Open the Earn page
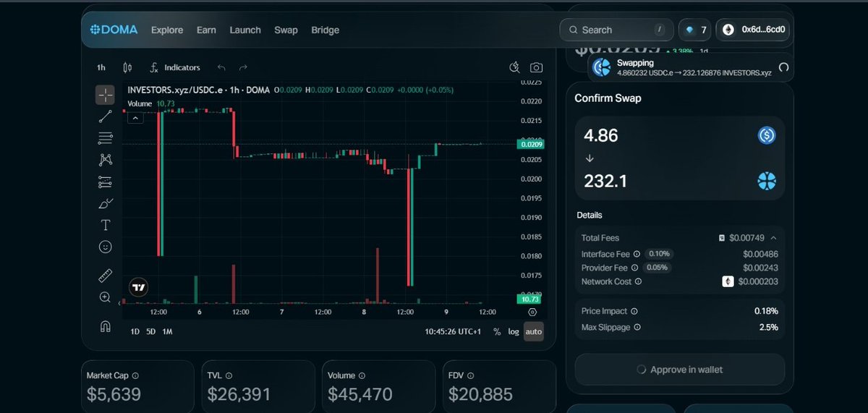This screenshot has width=868, height=413. [206, 30]
